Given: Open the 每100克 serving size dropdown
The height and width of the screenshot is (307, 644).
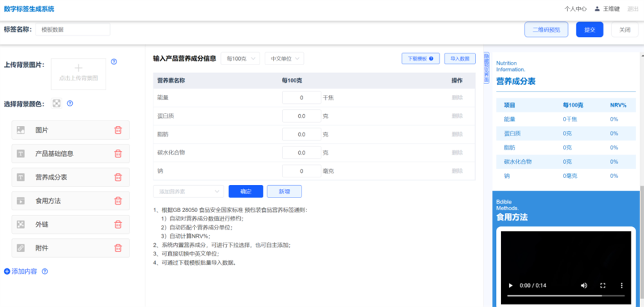Looking at the screenshot, I should click(x=240, y=59).
